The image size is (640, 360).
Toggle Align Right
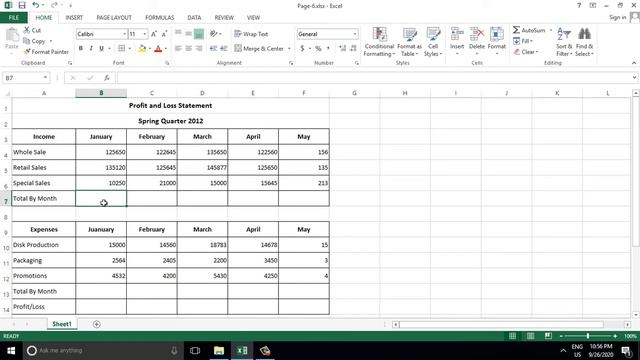click(199, 49)
